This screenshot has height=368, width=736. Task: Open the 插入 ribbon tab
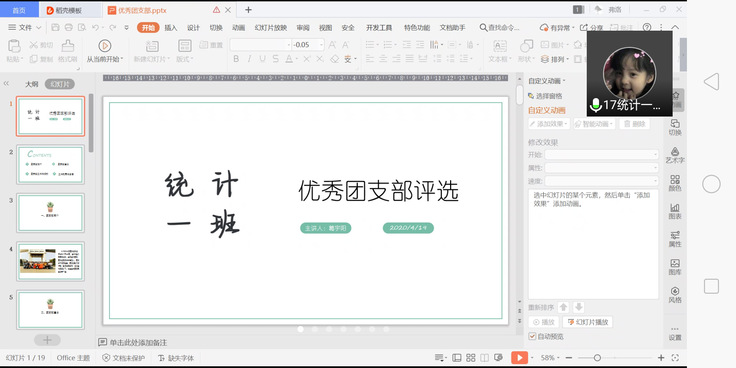pos(171,28)
